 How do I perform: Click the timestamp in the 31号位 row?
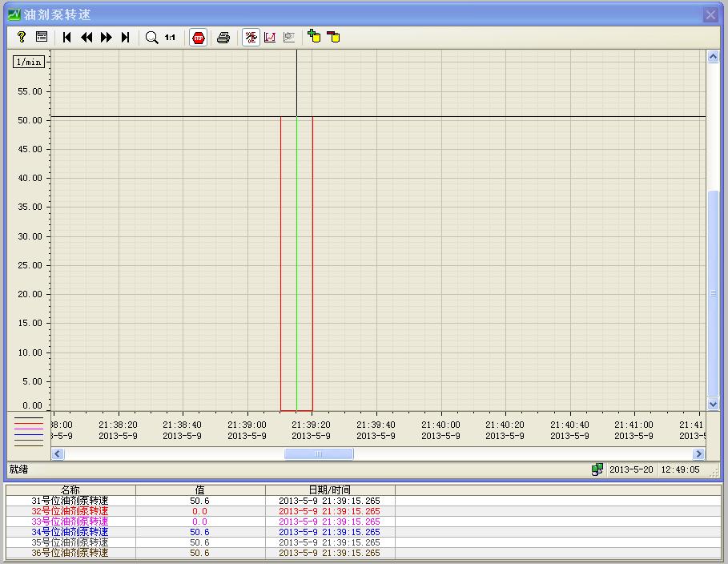pyautogui.click(x=329, y=501)
